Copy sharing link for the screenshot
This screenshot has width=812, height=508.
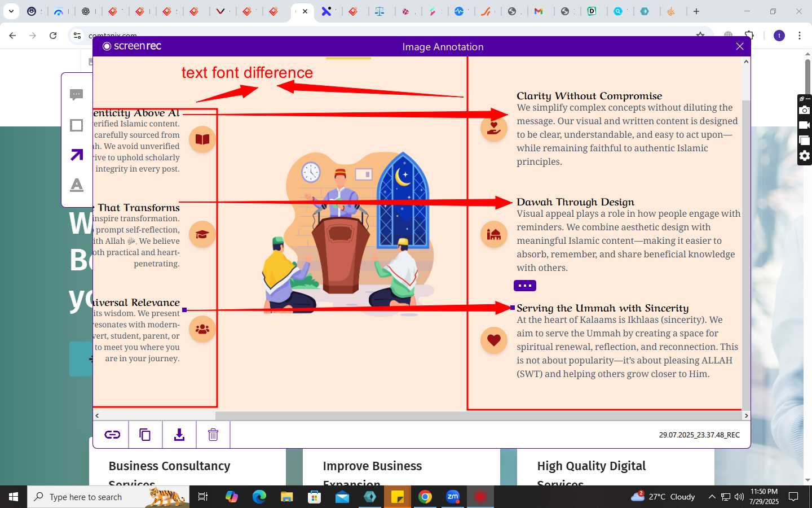click(x=112, y=435)
